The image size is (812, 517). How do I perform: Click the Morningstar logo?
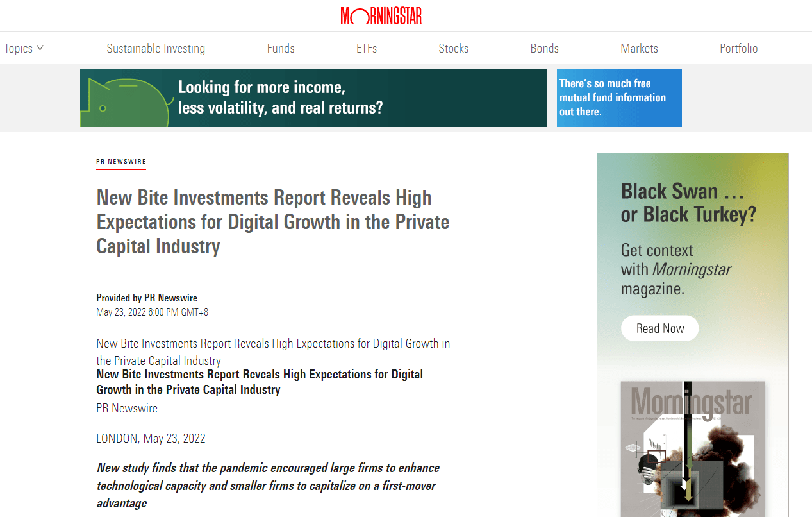coord(381,15)
